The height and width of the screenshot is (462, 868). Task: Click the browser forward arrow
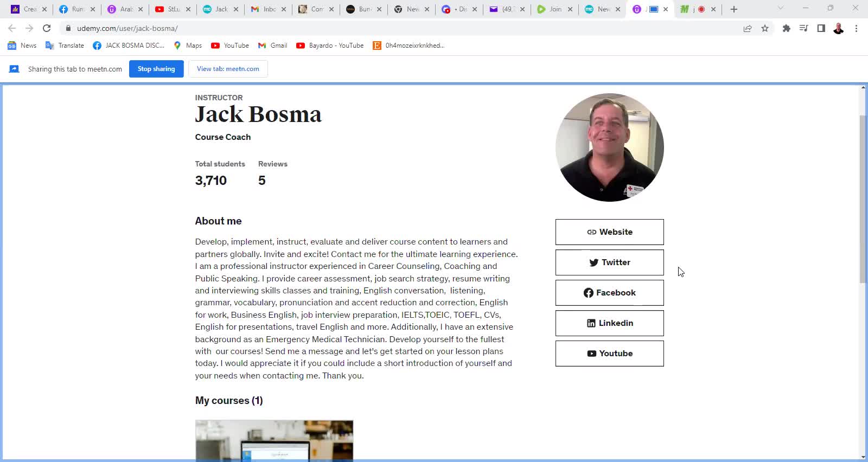click(29, 28)
